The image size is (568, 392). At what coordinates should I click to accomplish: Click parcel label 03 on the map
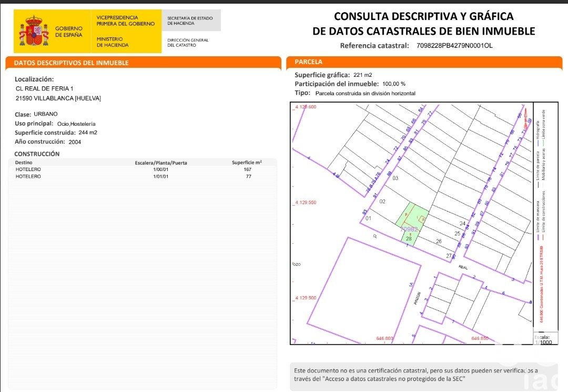click(x=395, y=178)
